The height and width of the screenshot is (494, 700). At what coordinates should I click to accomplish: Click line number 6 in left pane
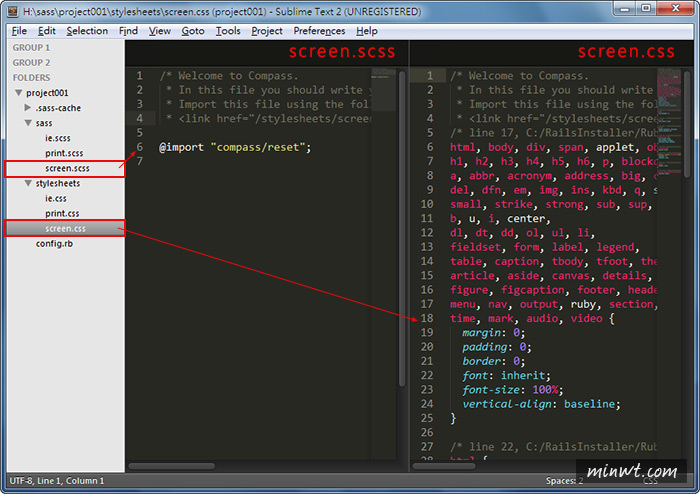(140, 147)
